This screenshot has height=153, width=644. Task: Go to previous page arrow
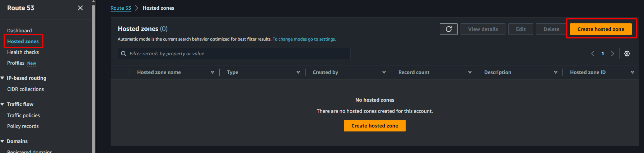[x=593, y=54]
